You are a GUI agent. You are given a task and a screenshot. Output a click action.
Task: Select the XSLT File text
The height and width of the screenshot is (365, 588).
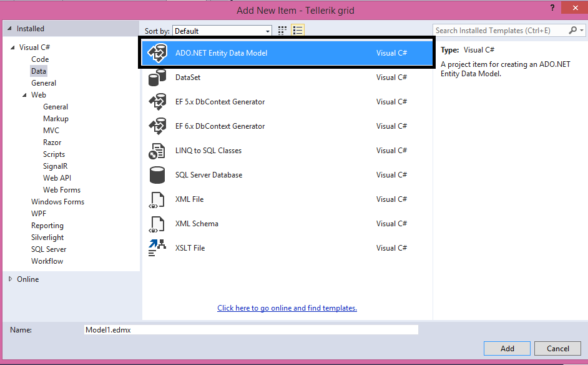point(190,248)
